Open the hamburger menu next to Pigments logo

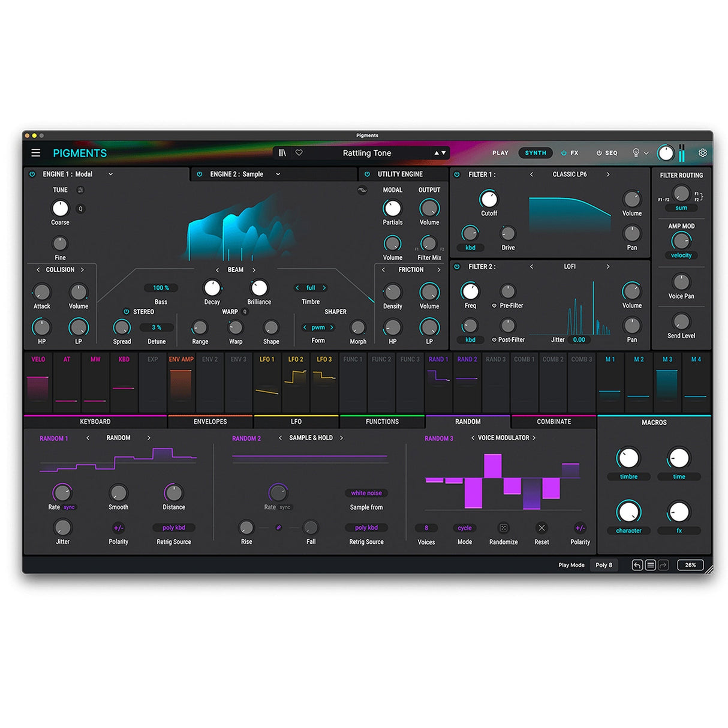click(36, 153)
